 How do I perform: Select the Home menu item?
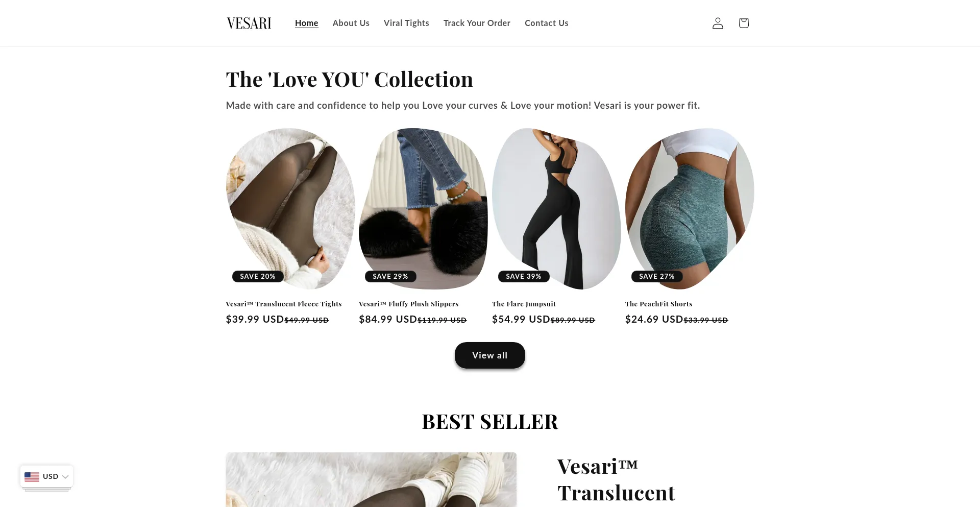(x=306, y=23)
